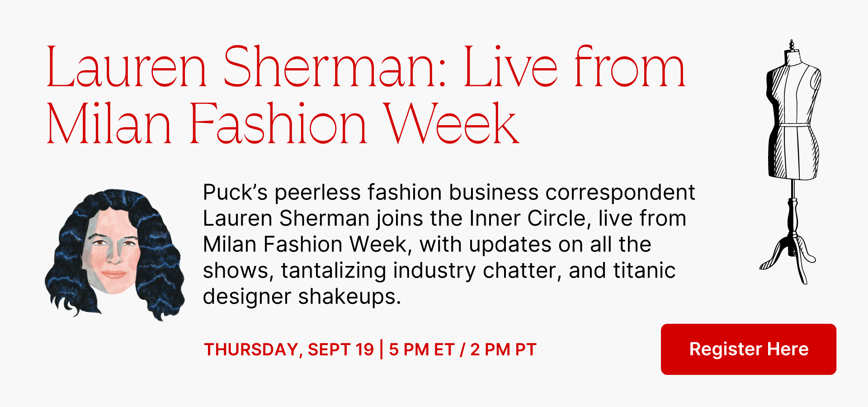The width and height of the screenshot is (868, 407).
Task: Click the mannequin's neck cap finial
Action: click(x=792, y=45)
